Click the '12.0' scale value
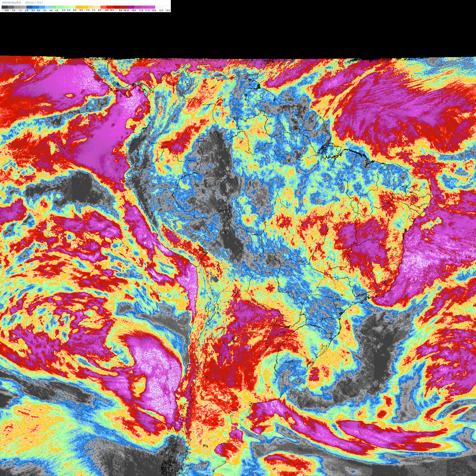Viewport: 476px width, 476px height. click(154, 10)
